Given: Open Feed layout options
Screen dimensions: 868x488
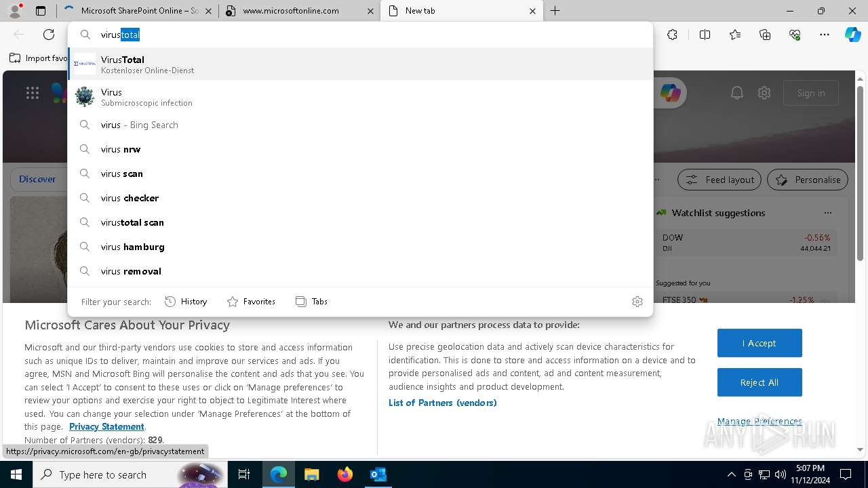Looking at the screenshot, I should pos(719,180).
